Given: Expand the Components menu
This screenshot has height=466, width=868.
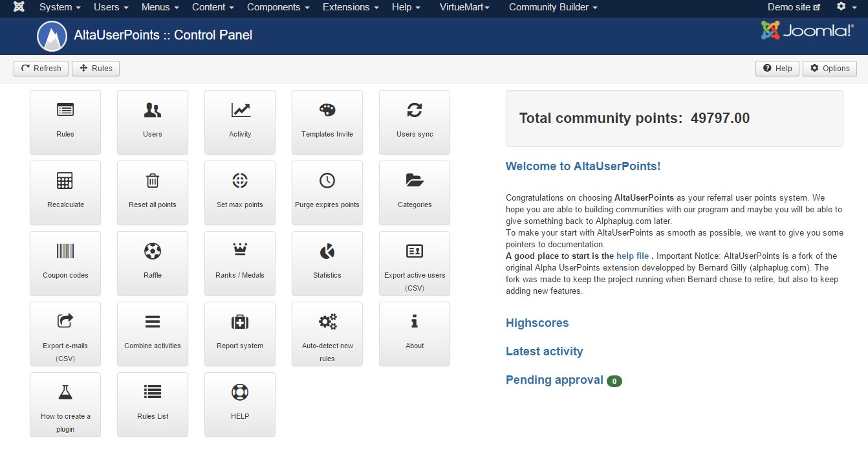Looking at the screenshot, I should pyautogui.click(x=278, y=7).
